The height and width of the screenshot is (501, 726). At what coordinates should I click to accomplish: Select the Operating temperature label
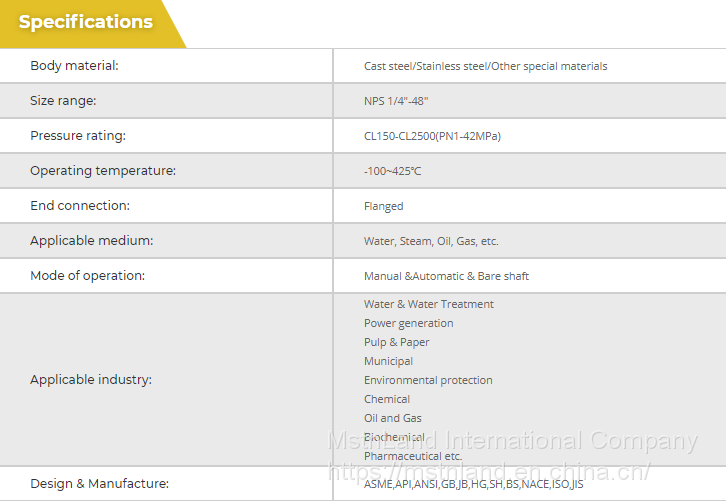click(102, 171)
